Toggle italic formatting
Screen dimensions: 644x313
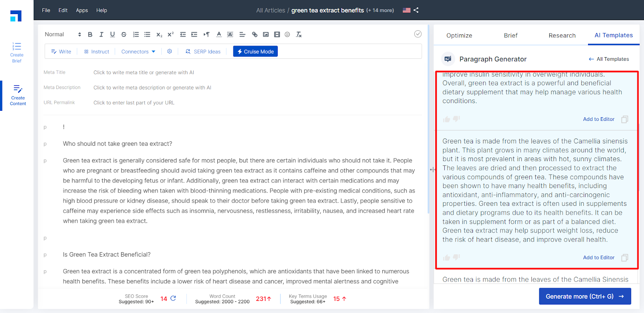pyautogui.click(x=101, y=35)
